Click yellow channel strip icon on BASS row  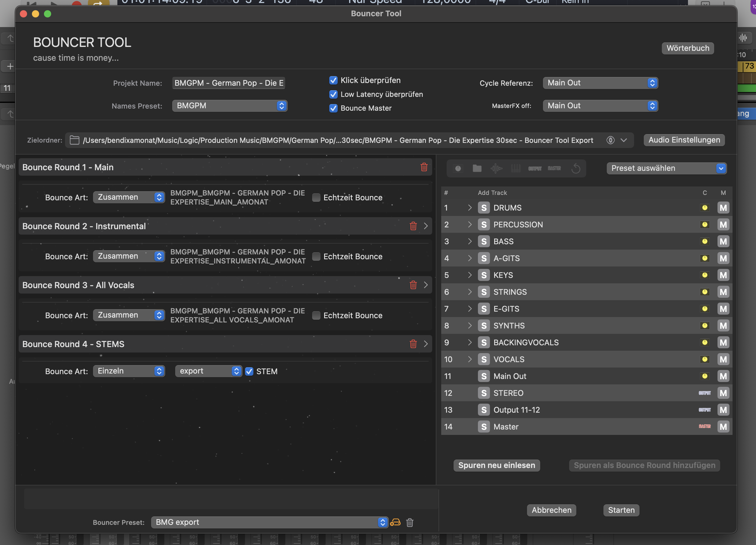click(x=704, y=241)
